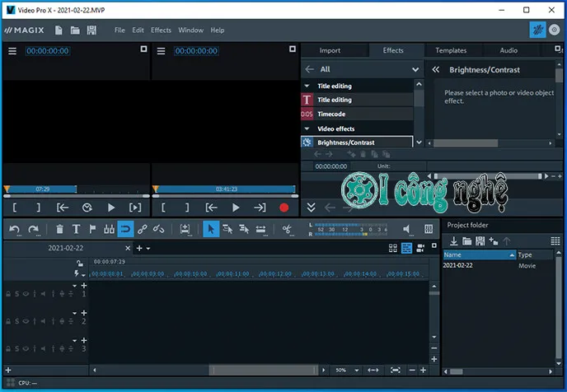Click the source monitor range bar showing 07:29
Screen dimensions: 567x392
point(42,189)
